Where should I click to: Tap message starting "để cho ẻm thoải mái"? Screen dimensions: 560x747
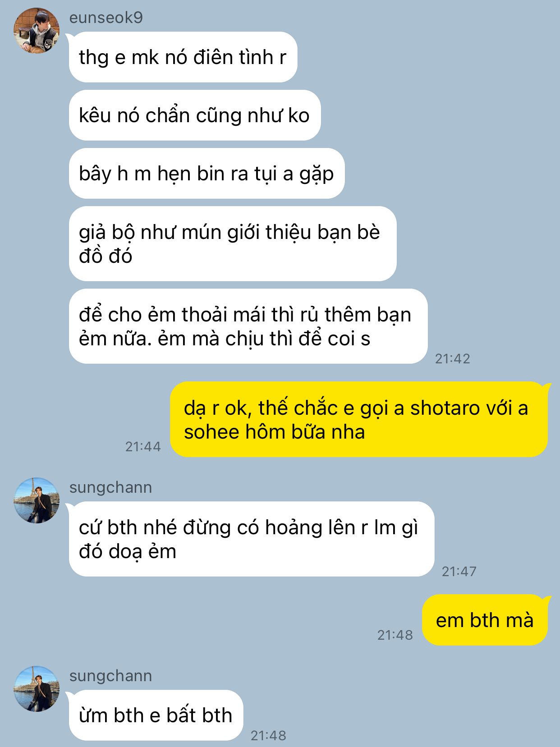248,326
